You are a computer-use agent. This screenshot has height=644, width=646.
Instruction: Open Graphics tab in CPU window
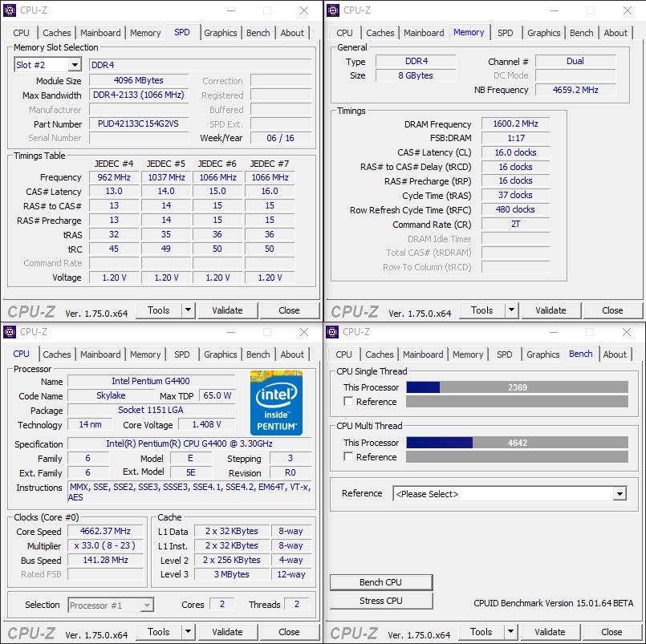221,354
